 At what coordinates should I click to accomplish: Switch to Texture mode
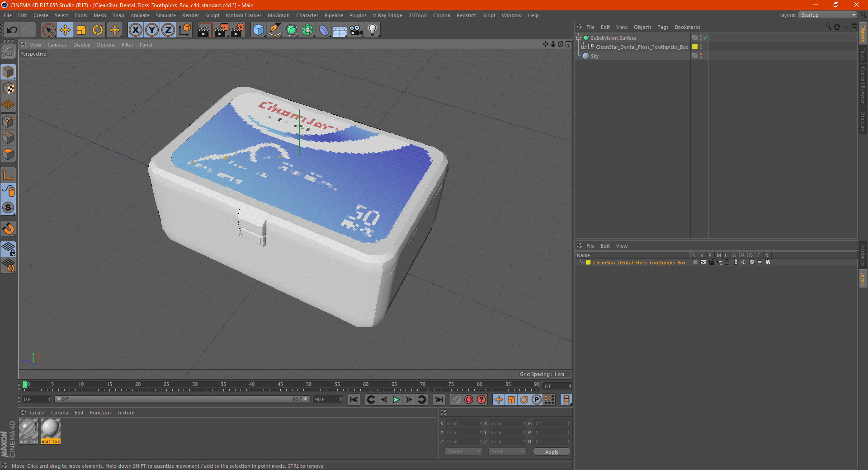click(8, 89)
